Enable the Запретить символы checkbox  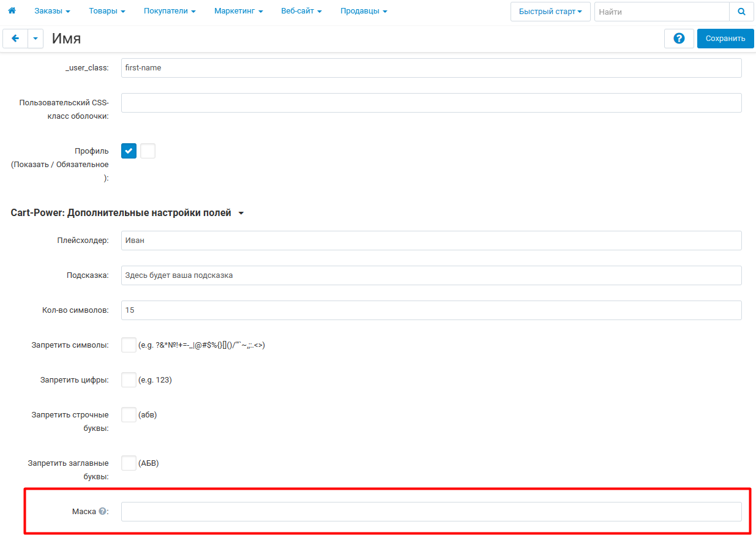[129, 345]
